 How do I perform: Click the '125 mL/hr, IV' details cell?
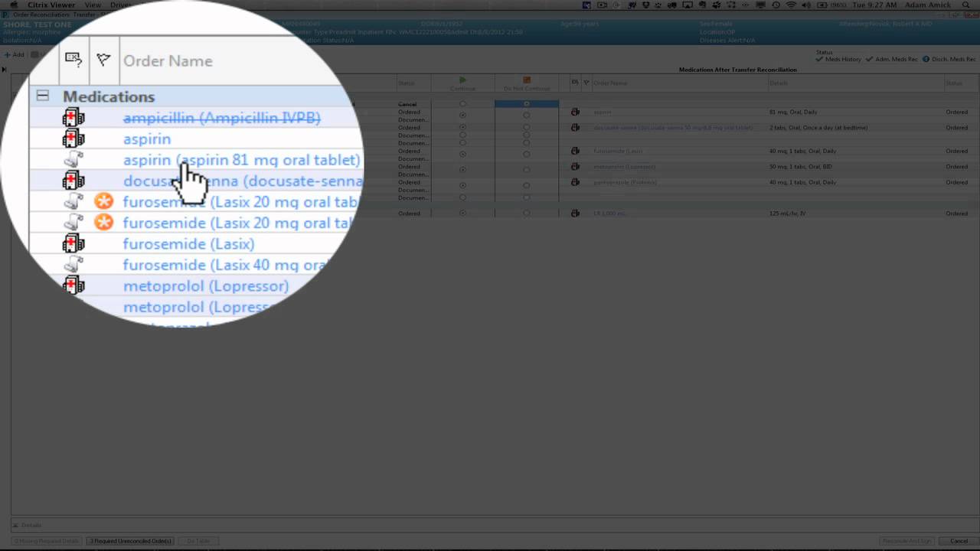click(x=787, y=214)
